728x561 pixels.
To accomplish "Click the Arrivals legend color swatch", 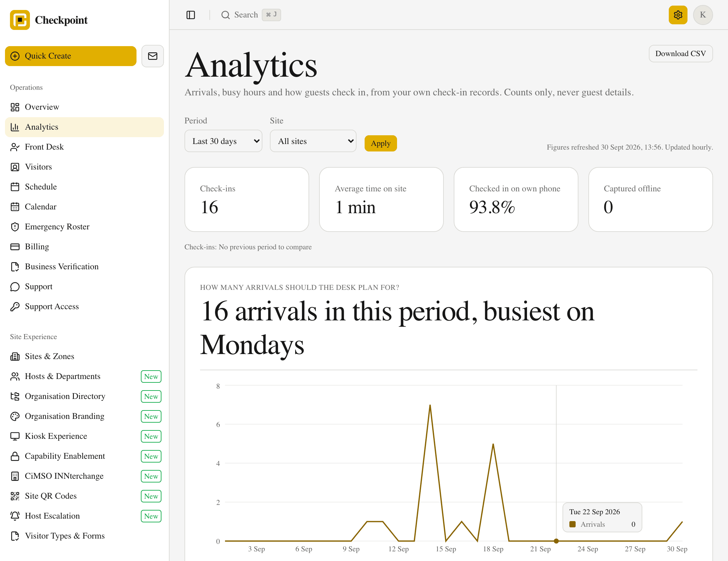I will (573, 524).
